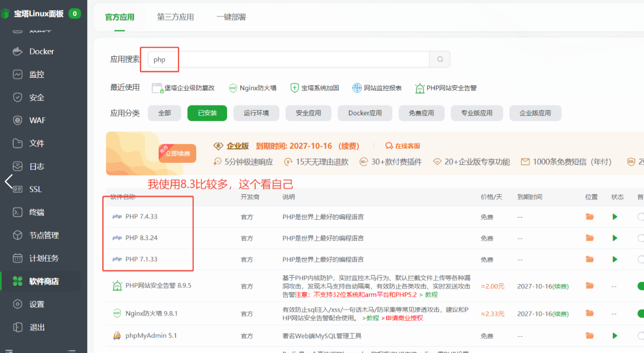Click the search magnifier button
Image resolution: width=644 pixels, height=353 pixels.
[x=440, y=60]
